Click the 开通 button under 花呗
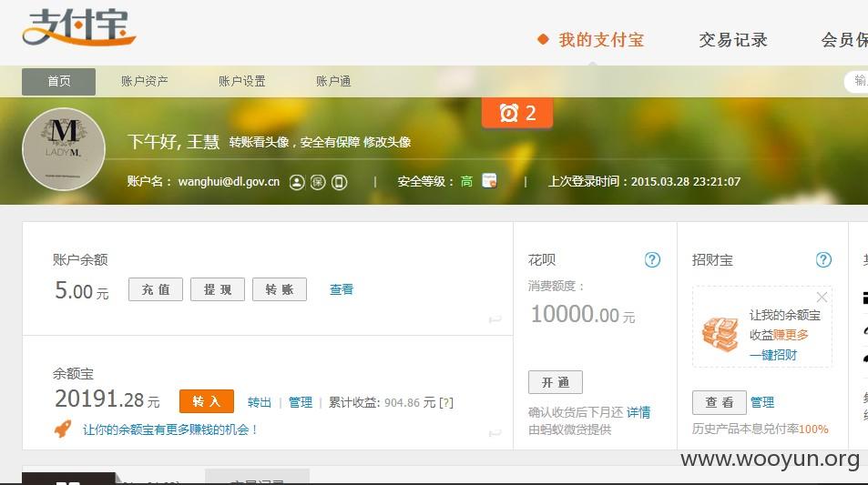This screenshot has height=485, width=868. tap(556, 382)
